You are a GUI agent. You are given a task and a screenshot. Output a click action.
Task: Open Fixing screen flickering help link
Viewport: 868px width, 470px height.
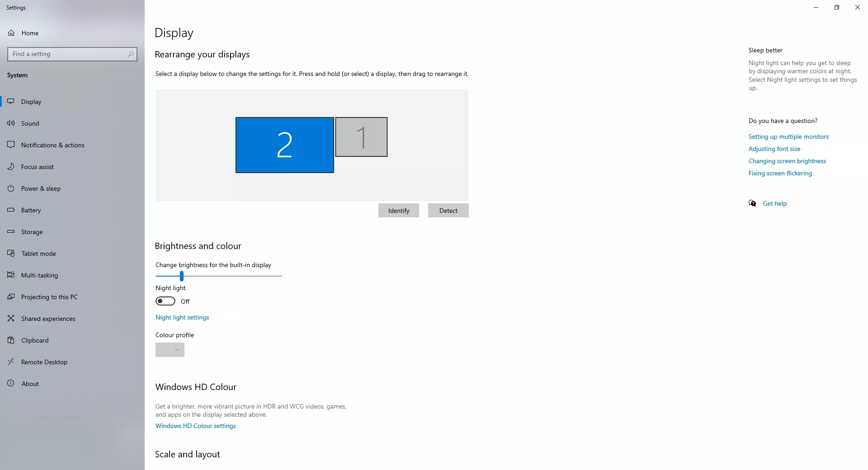780,173
